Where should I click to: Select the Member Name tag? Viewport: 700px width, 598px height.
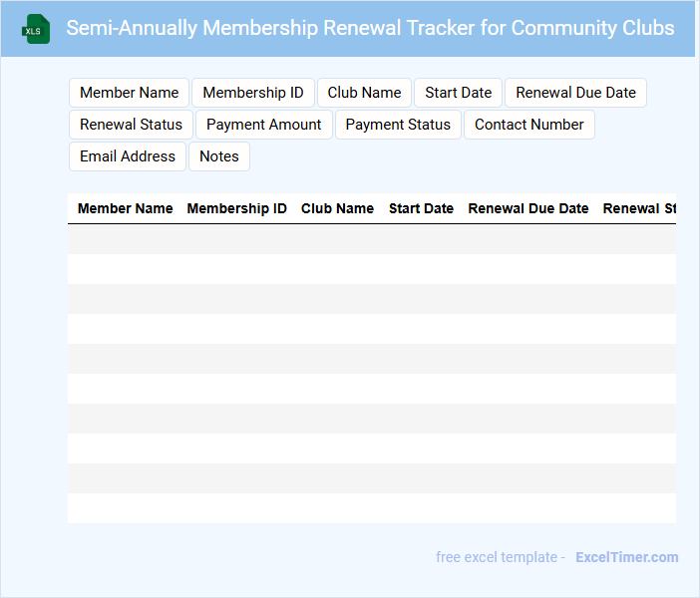pos(129,93)
